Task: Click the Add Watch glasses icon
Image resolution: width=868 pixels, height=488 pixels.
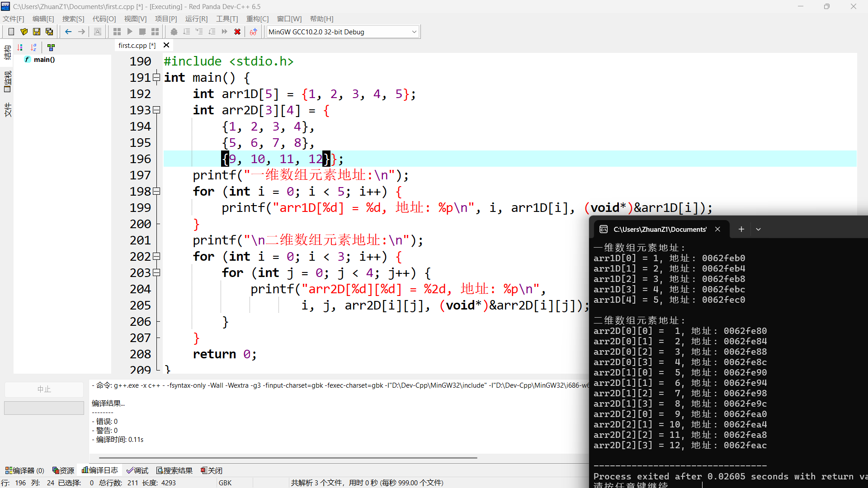Action: click(x=253, y=32)
